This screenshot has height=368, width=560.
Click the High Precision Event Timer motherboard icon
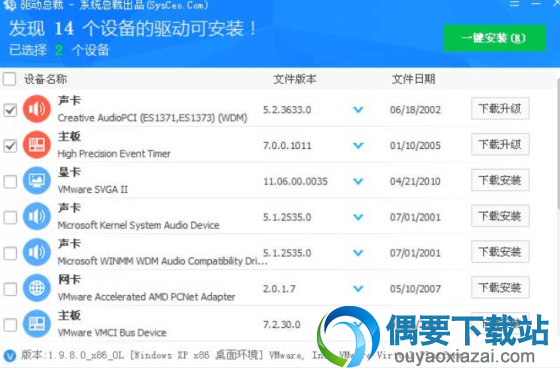pos(37,145)
